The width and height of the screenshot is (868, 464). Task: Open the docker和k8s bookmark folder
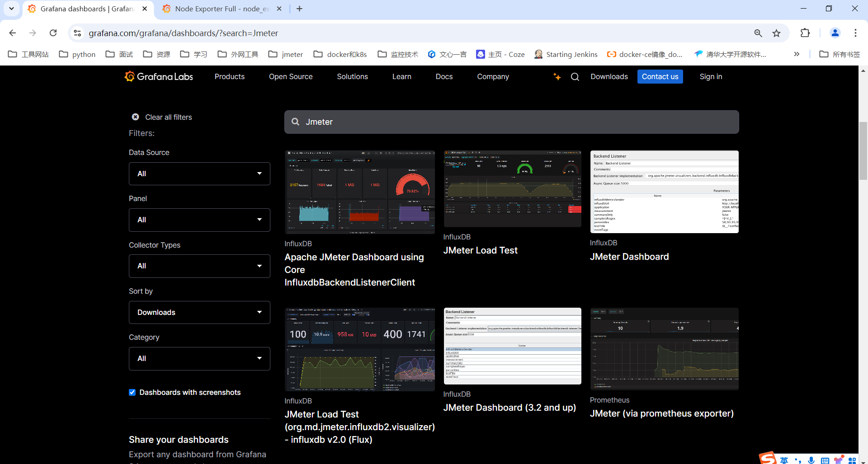click(340, 54)
